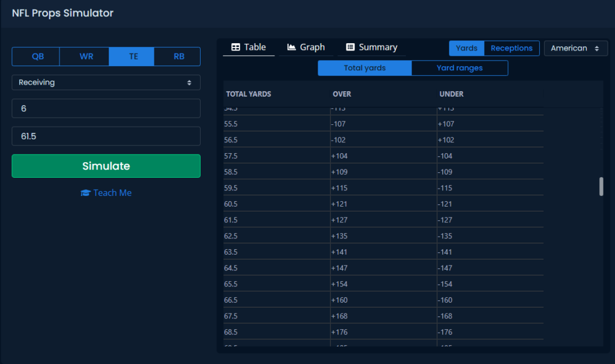The image size is (615, 364).
Task: Click the -127 under odds cell
Action: [x=490, y=220]
